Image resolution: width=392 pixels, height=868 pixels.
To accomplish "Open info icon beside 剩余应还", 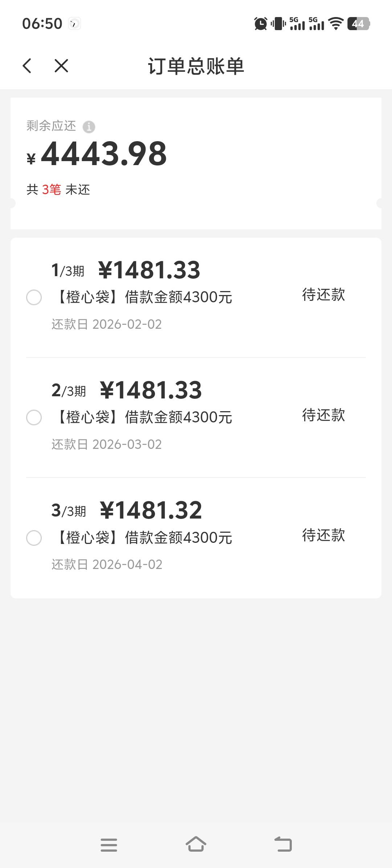I will click(x=89, y=127).
